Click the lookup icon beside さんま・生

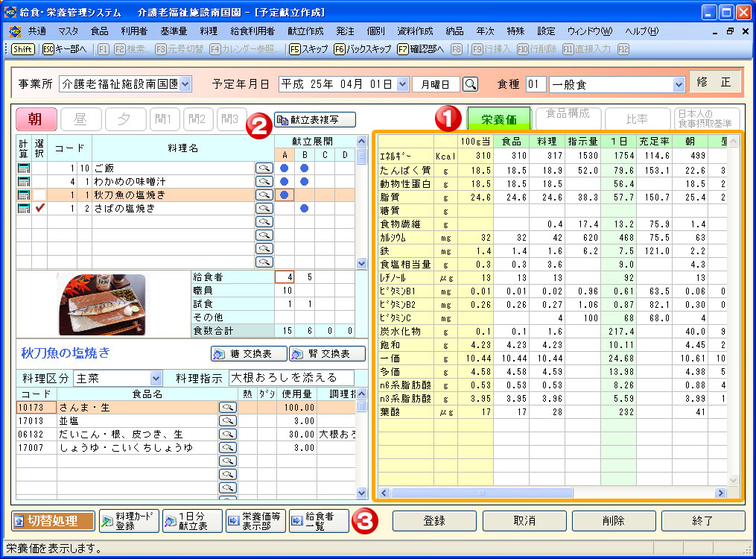[x=227, y=408]
